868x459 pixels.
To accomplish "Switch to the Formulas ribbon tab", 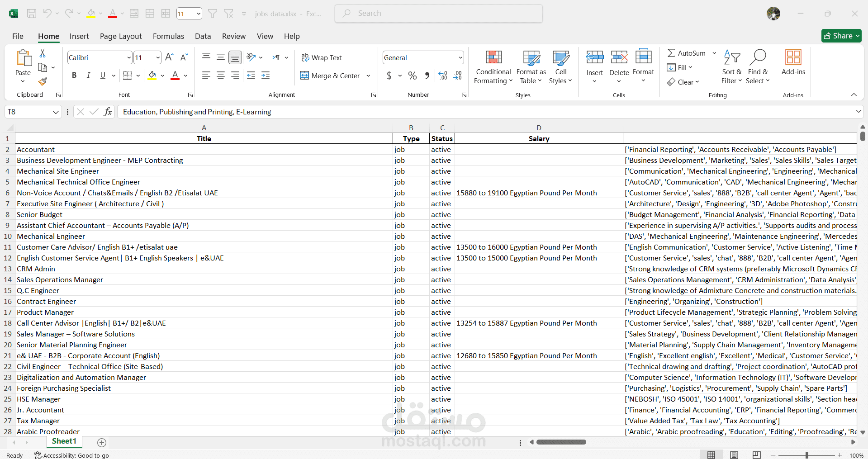I will click(x=168, y=36).
